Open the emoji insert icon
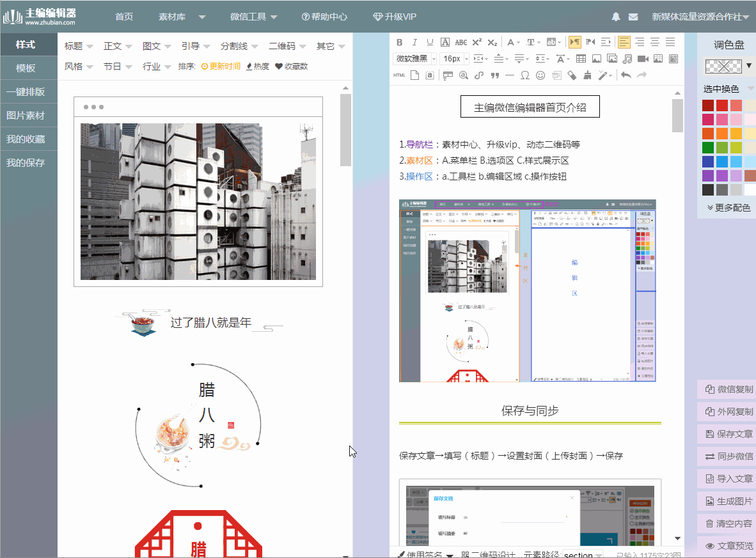This screenshot has height=558, width=756. coord(540,75)
